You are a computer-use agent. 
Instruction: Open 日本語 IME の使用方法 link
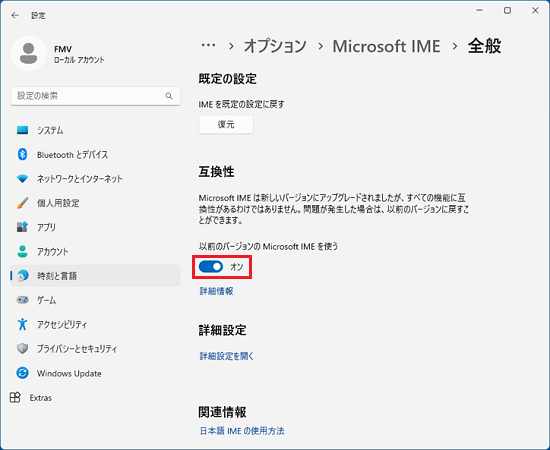coord(242,431)
